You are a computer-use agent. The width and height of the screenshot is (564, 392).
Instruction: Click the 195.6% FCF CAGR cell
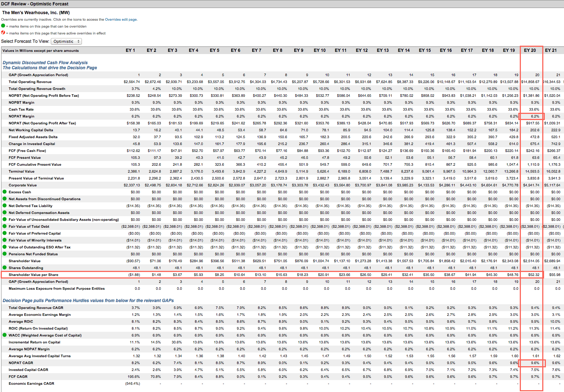pyautogui.click(x=134, y=377)
